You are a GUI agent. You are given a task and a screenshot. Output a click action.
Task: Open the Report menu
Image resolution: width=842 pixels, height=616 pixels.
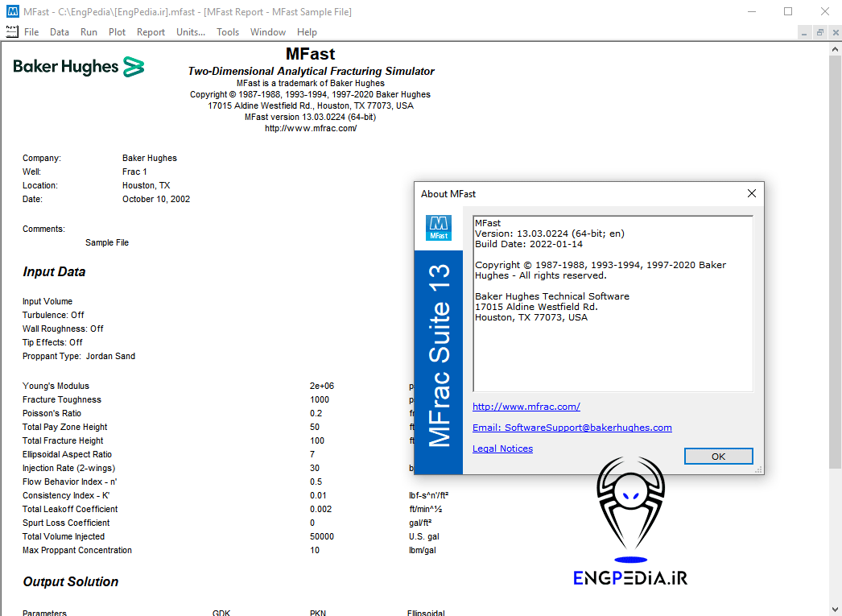pos(151,32)
